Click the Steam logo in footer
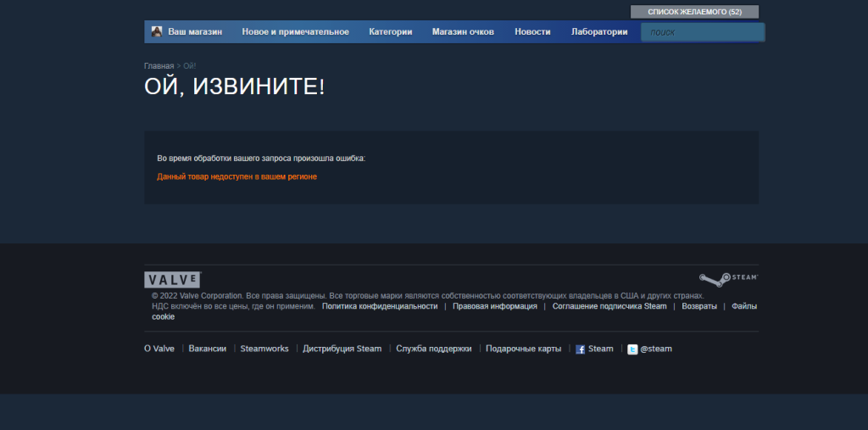The height and width of the screenshot is (430, 868). [728, 279]
